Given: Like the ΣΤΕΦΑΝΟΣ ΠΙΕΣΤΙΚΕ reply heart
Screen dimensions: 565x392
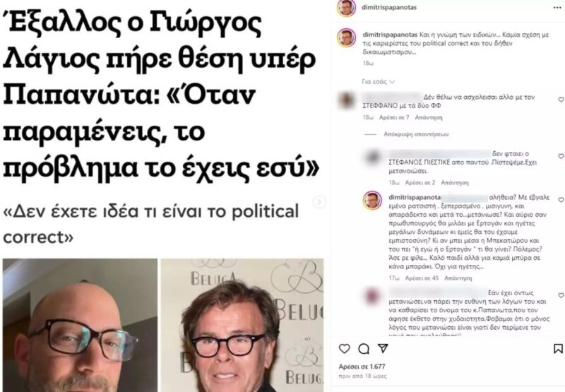Looking at the screenshot, I should click(x=561, y=156).
